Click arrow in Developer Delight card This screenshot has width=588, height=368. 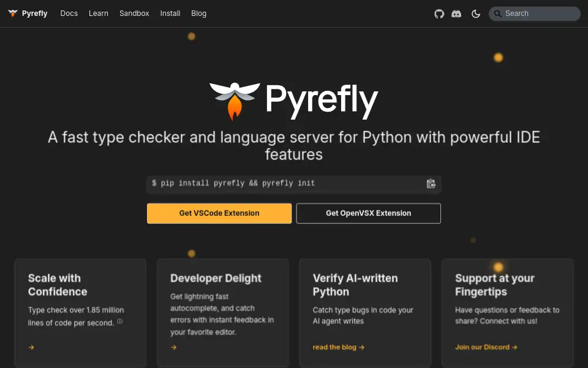coord(173,347)
